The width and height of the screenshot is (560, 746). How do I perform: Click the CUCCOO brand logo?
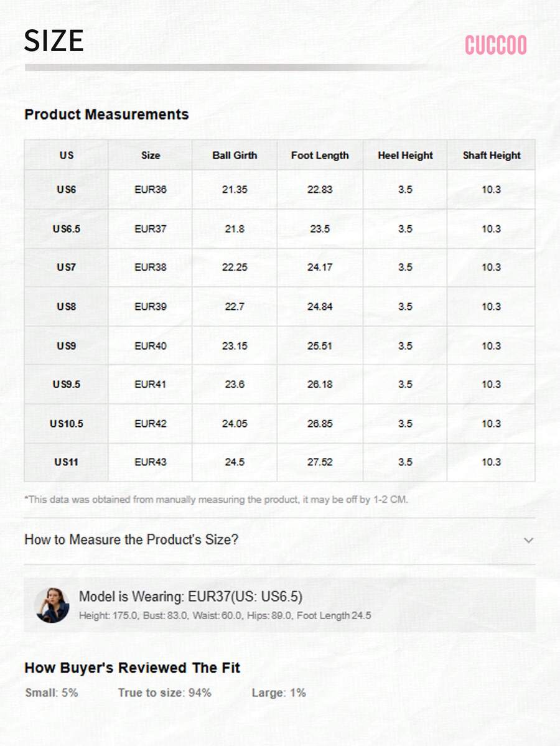[495, 45]
